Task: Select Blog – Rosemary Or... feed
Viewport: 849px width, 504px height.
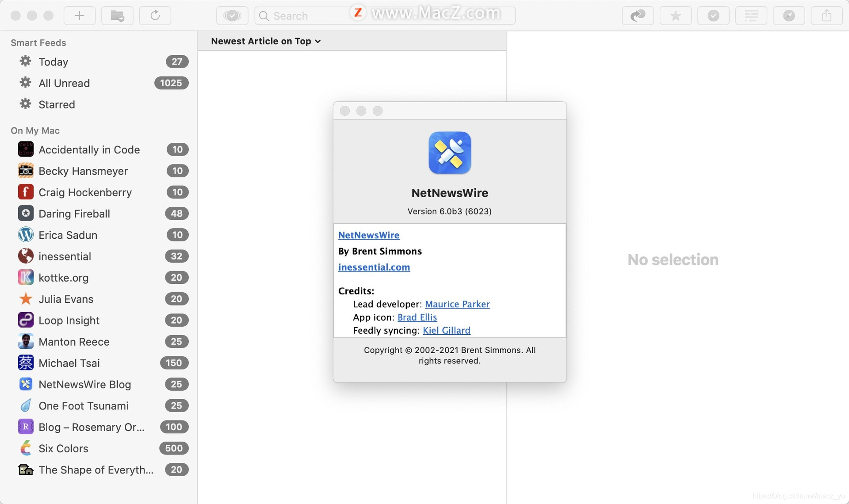Action: [99, 427]
